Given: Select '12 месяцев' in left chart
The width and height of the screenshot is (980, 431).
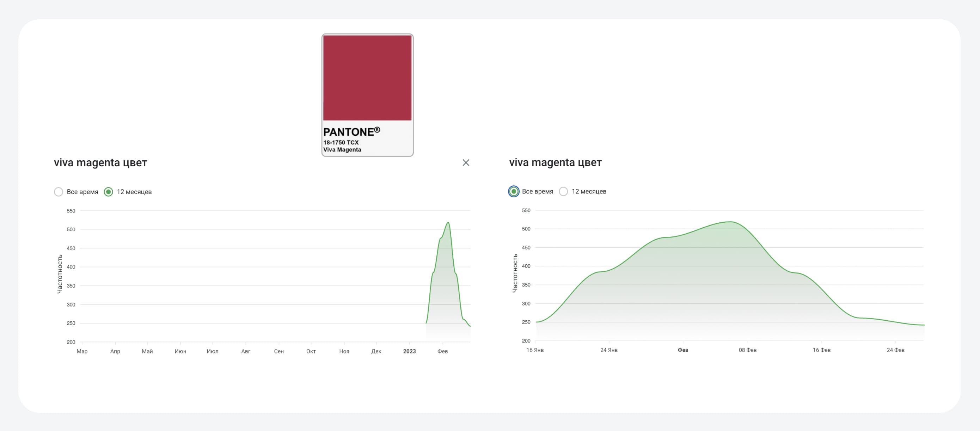Looking at the screenshot, I should 109,192.
